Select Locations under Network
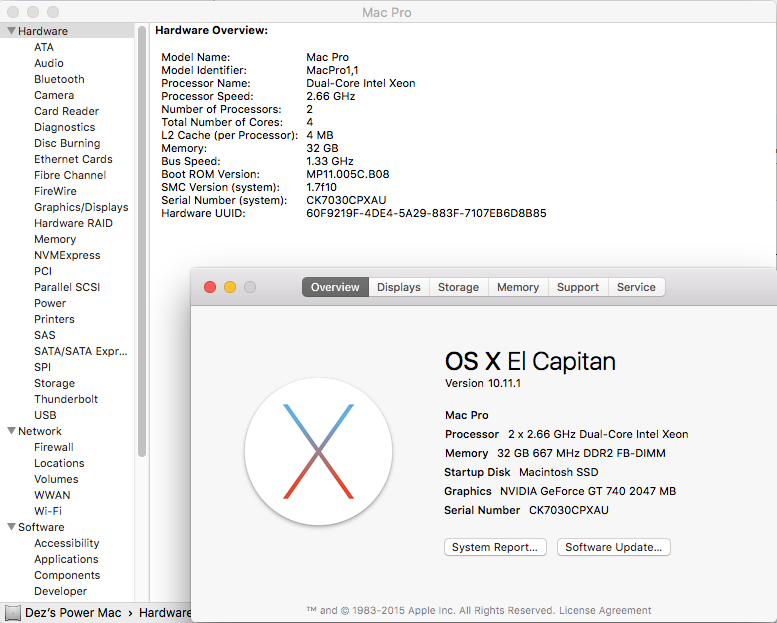 click(59, 463)
